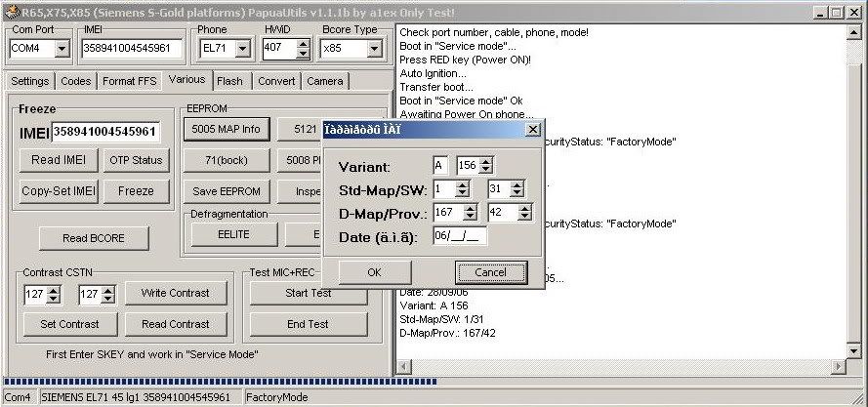Image resolution: width=868 pixels, height=407 pixels.
Task: Click the OTP Status button
Action: click(136, 160)
